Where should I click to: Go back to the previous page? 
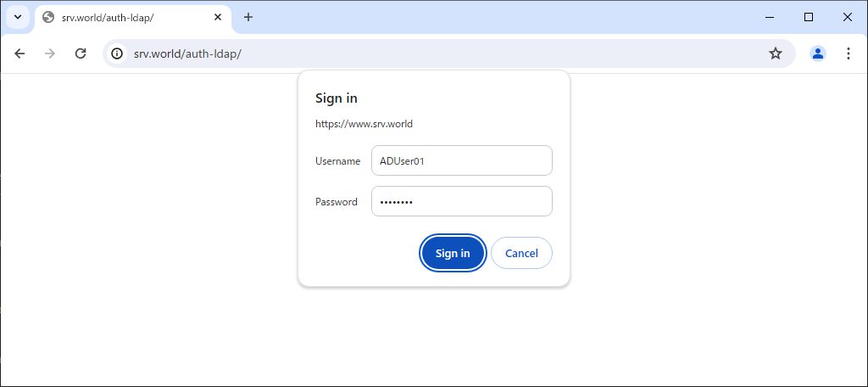tap(20, 53)
